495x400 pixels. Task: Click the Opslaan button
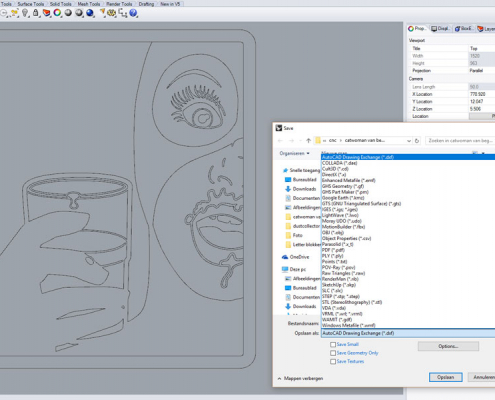point(446,377)
